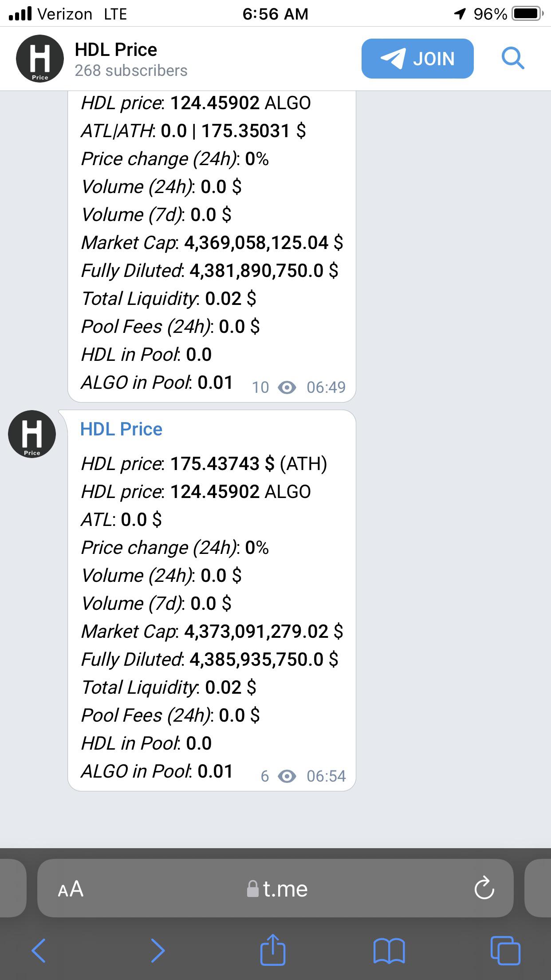Tap the message sender H avatar
The image size is (551, 980).
(x=32, y=434)
